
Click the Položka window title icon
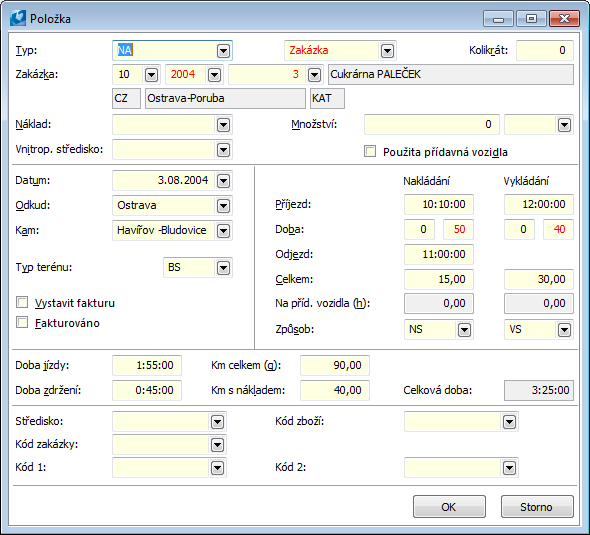[x=18, y=18]
